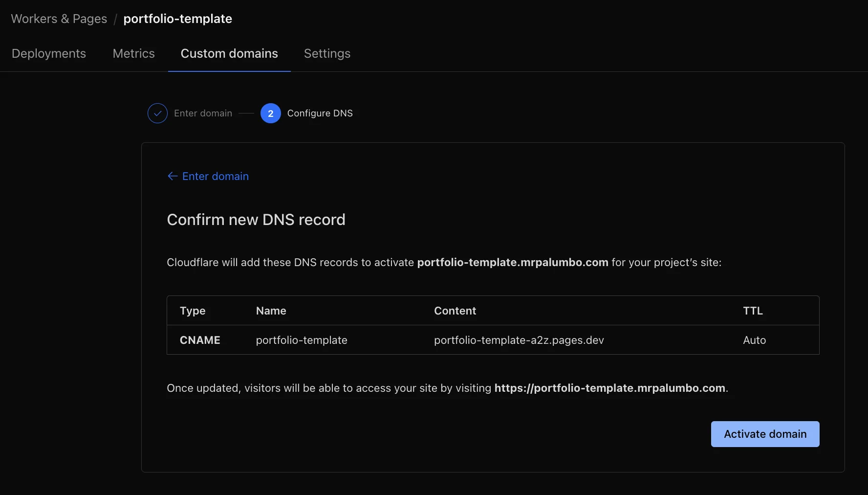
Task: Click the portfolio-template Name cell
Action: 301,340
